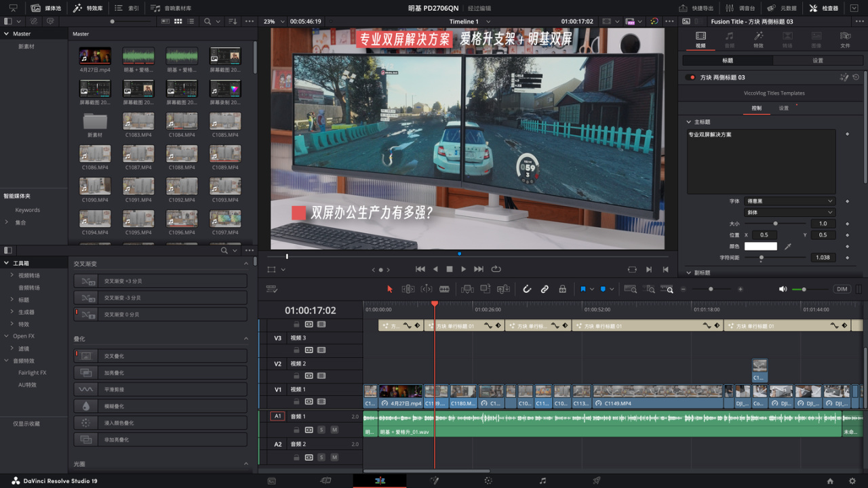
Task: Click the white 颜色 color swatch
Action: point(761,247)
